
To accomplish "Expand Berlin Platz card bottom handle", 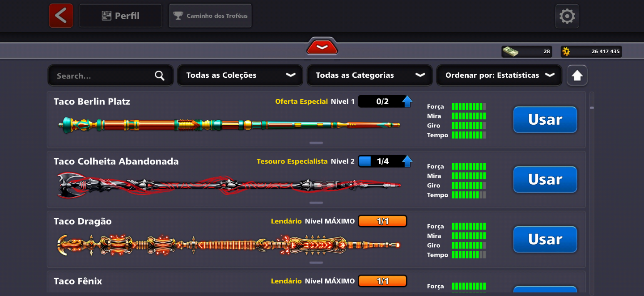I will pyautogui.click(x=316, y=143).
